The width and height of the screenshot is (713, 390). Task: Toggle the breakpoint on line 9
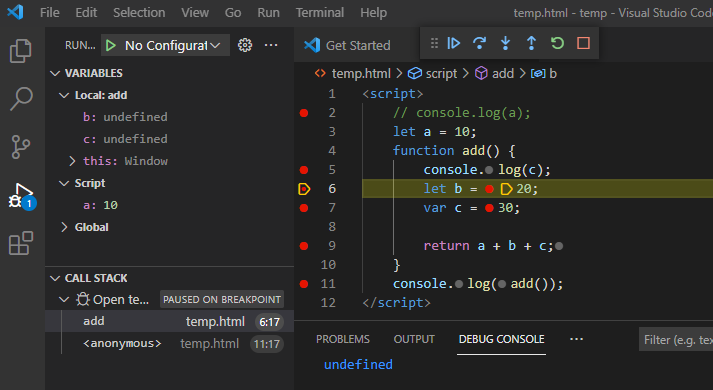[304, 246]
